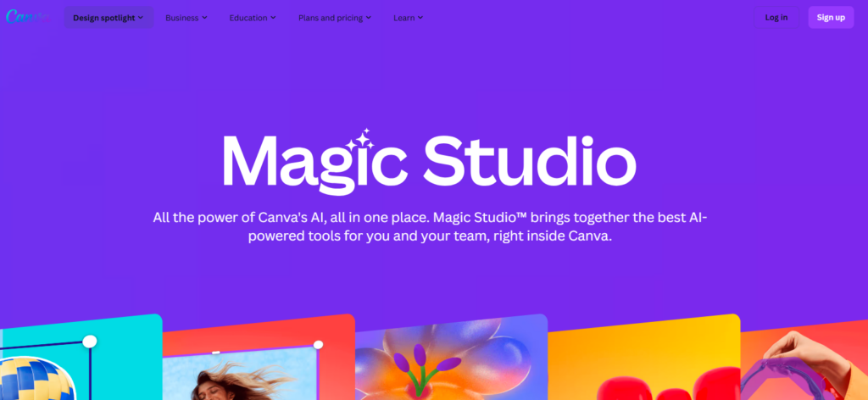This screenshot has width=868, height=400.
Task: Click the Sign up button
Action: pos(831,17)
